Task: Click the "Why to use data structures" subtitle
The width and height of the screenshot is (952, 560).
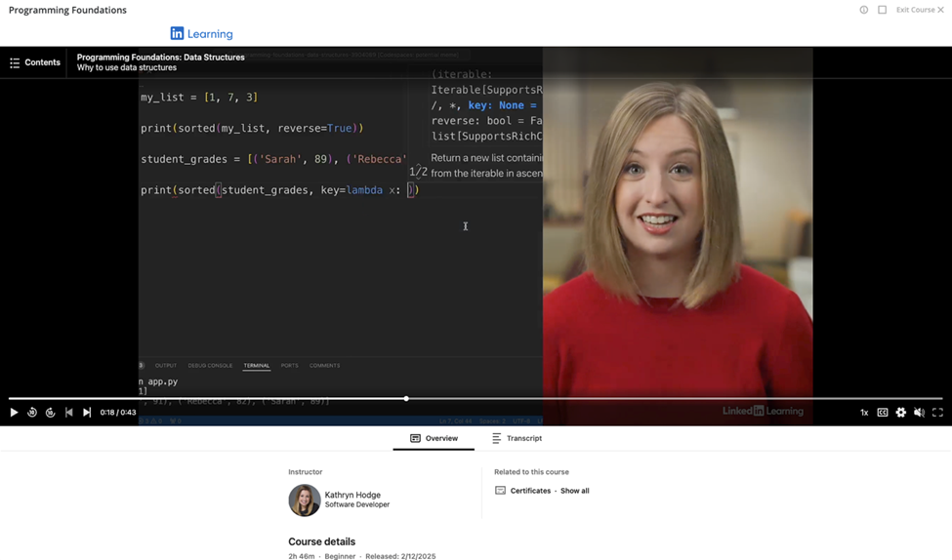Action: (126, 67)
